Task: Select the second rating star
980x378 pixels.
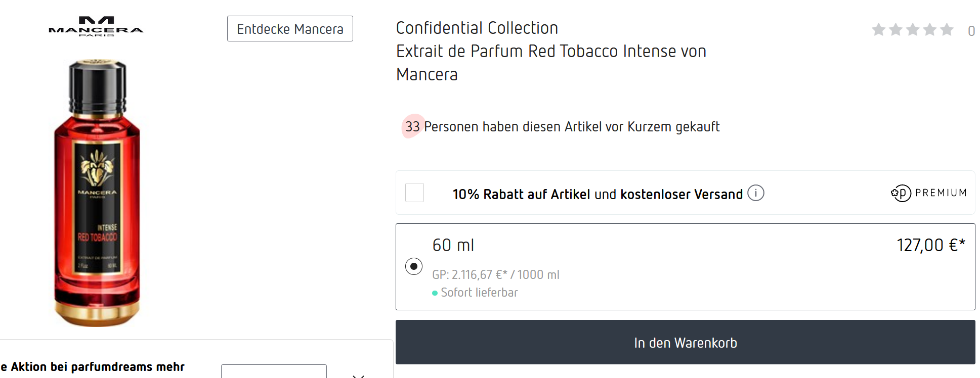Action: (896, 30)
